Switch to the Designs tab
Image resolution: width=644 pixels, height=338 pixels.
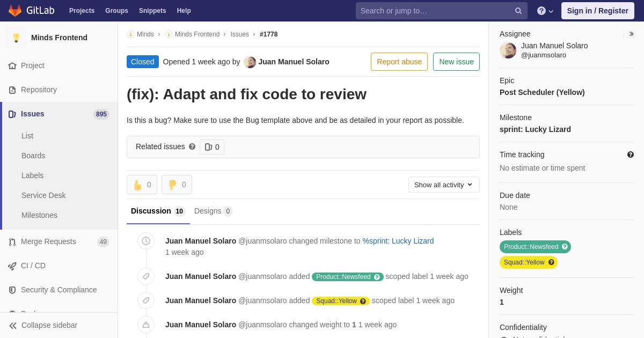tap(213, 211)
